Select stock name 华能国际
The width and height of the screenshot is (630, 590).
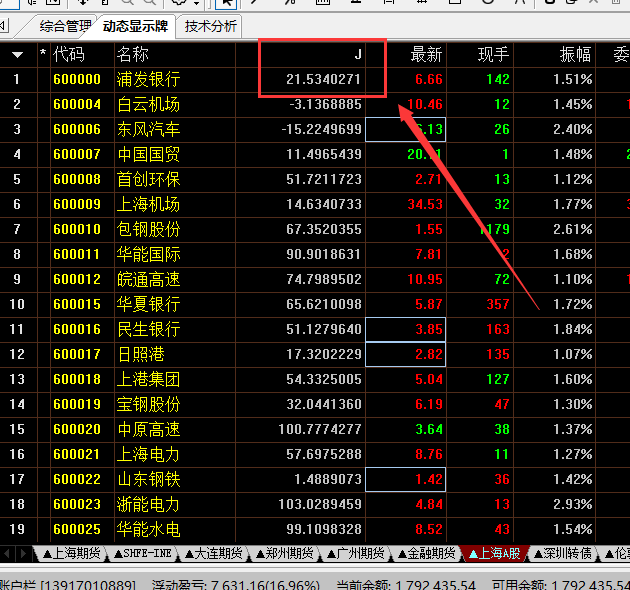tap(148, 254)
